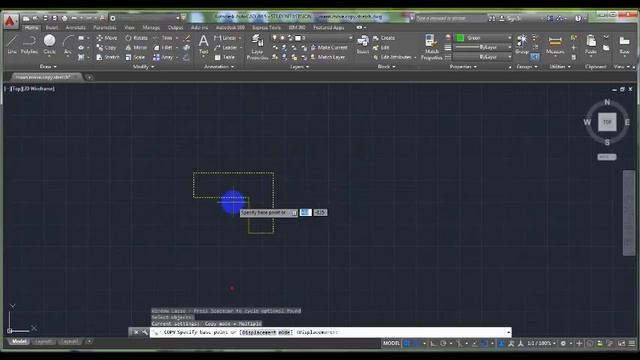
Task: Open the linetype ByLayer dropdown
Action: [483, 57]
